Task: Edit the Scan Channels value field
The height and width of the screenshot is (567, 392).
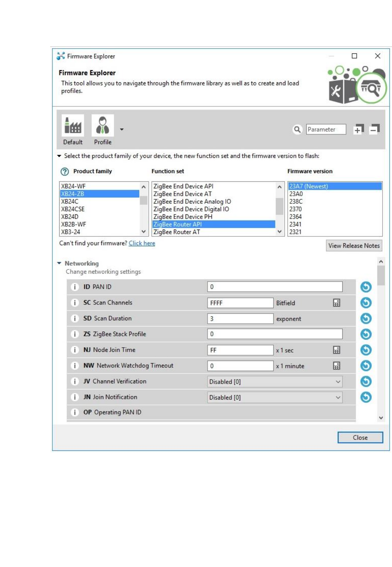Action: tap(240, 303)
